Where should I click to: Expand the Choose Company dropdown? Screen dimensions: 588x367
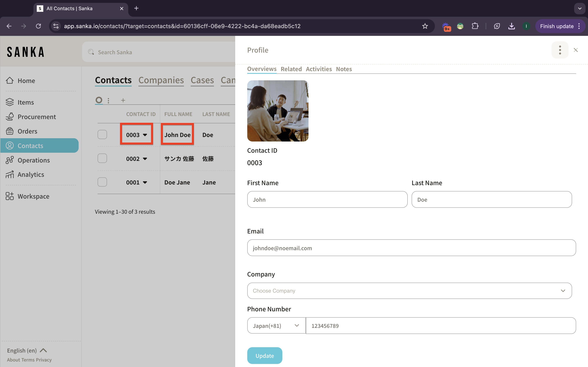(x=409, y=291)
